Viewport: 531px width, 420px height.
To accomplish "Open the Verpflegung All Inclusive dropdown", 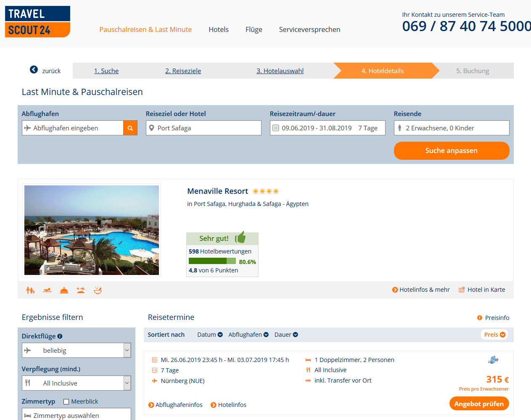I will click(x=77, y=383).
